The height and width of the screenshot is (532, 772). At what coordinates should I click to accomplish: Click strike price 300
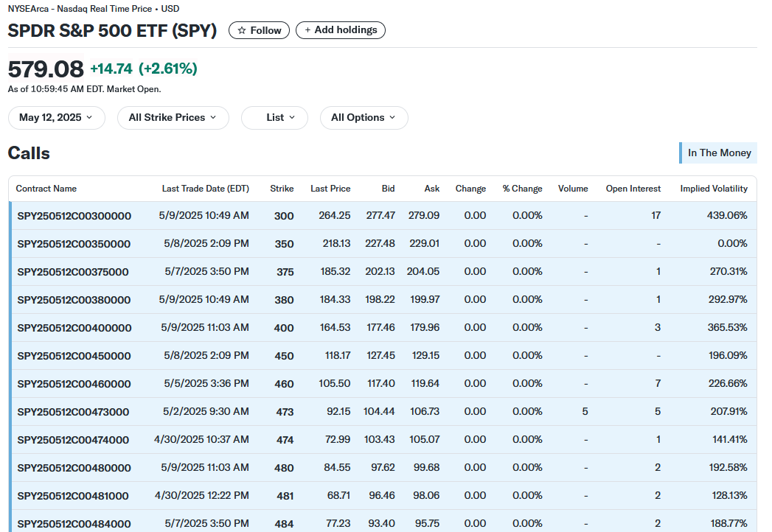284,216
